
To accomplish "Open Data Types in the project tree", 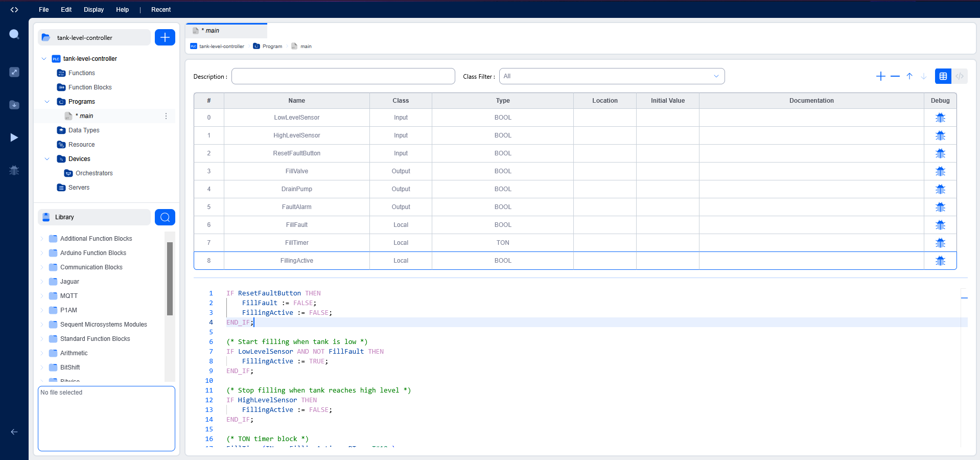I will pos(84,130).
